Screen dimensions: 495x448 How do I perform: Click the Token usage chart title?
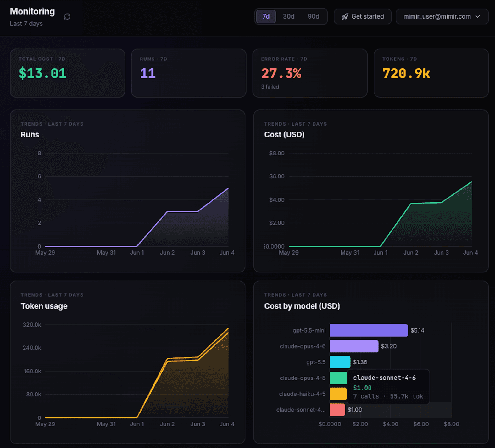point(44,306)
